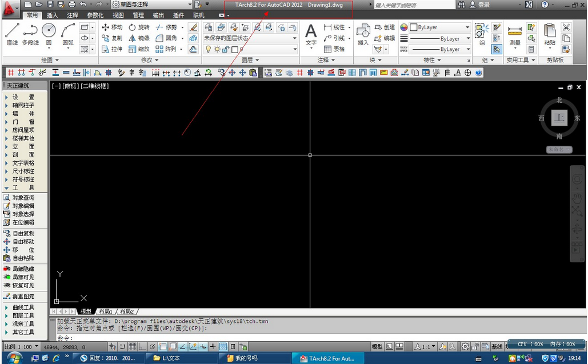The image size is (588, 364).
Task: Toggle the layer lightbulb in the 图层 panel
Action: click(x=209, y=49)
